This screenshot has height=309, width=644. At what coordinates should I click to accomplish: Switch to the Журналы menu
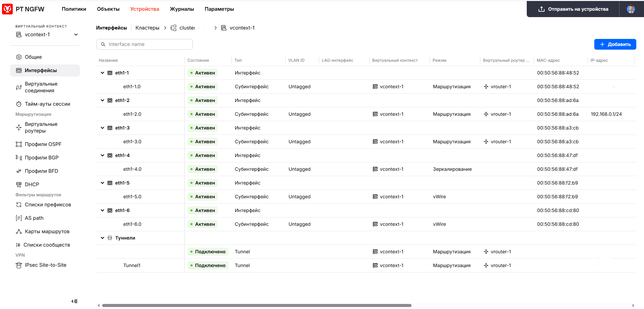click(x=182, y=9)
